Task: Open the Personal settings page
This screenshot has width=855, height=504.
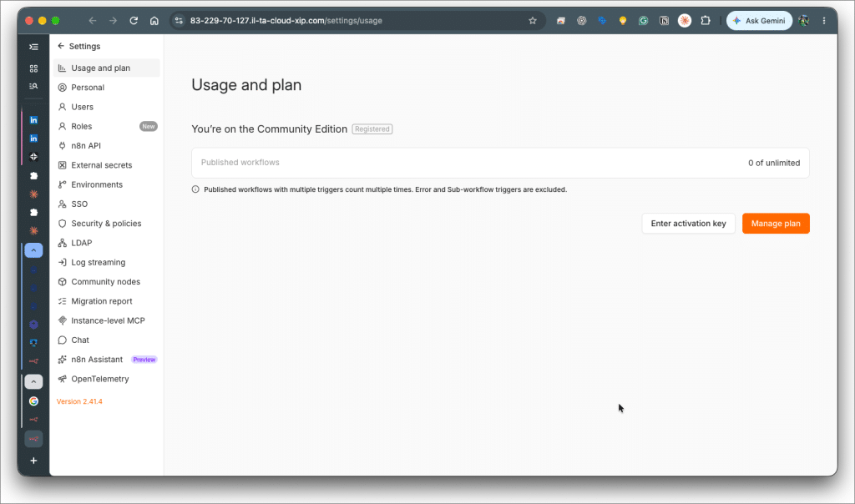Action: point(107,88)
